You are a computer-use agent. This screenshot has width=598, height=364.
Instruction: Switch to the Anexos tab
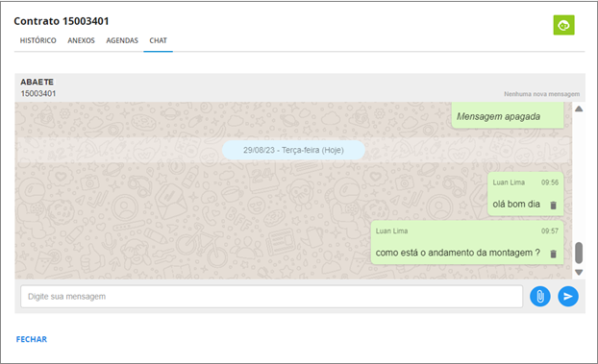(x=81, y=40)
